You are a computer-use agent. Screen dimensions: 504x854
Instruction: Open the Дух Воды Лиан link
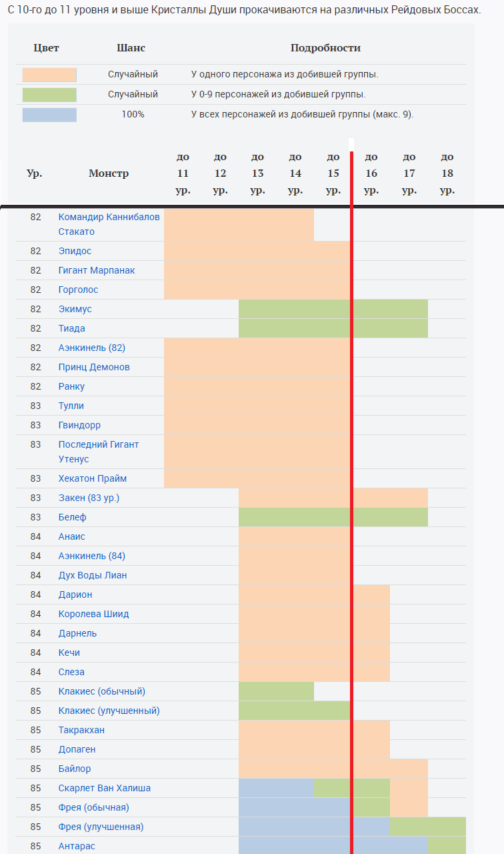point(93,575)
